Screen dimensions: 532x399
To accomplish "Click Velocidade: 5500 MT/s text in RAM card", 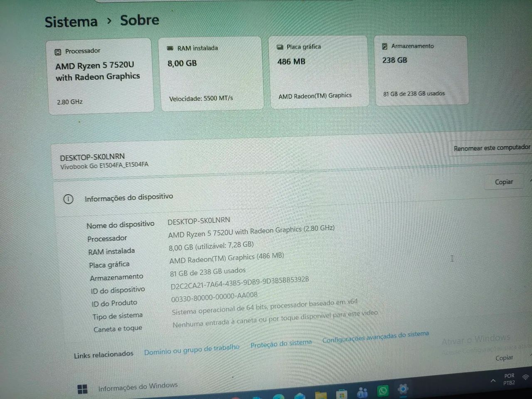I will pos(201,99).
